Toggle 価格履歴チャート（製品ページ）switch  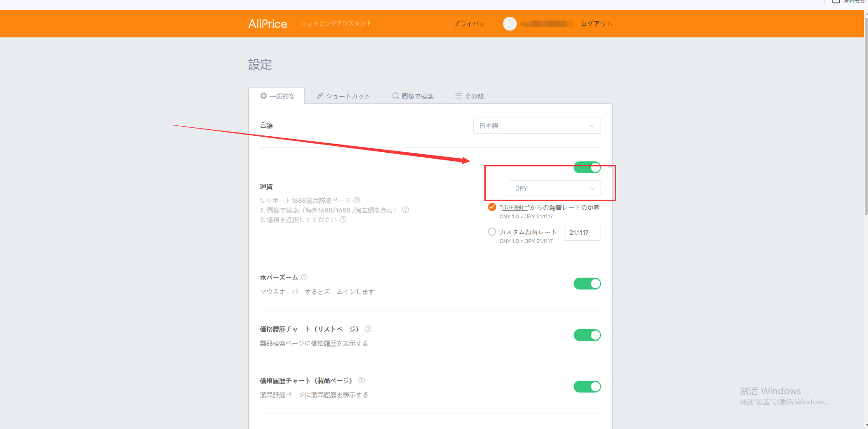tap(587, 387)
